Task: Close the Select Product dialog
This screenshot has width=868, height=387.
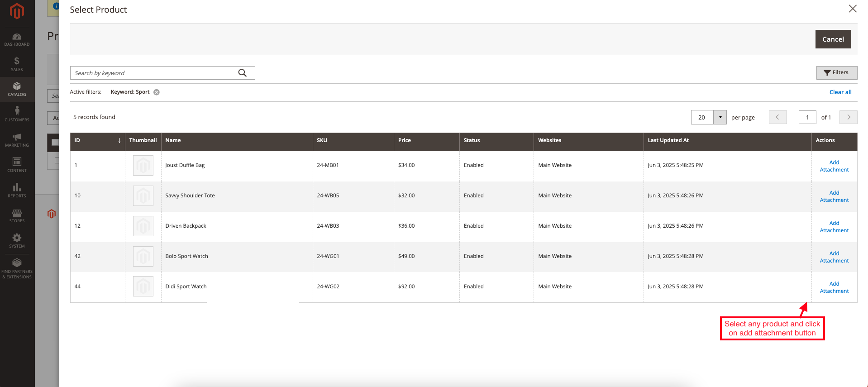Action: click(853, 9)
